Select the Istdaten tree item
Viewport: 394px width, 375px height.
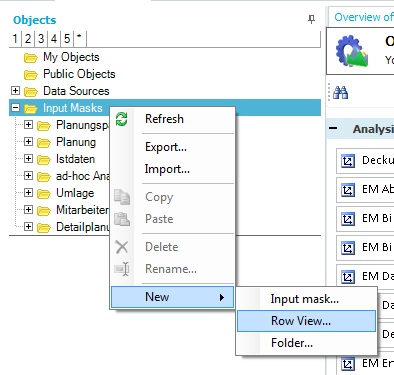[x=75, y=159]
